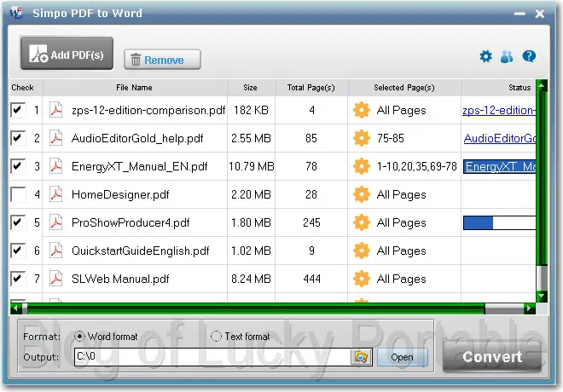This screenshot has width=563, height=392.
Task: Uncheck file 2 AudioEditorGold_help.pdf
Action: (18, 138)
